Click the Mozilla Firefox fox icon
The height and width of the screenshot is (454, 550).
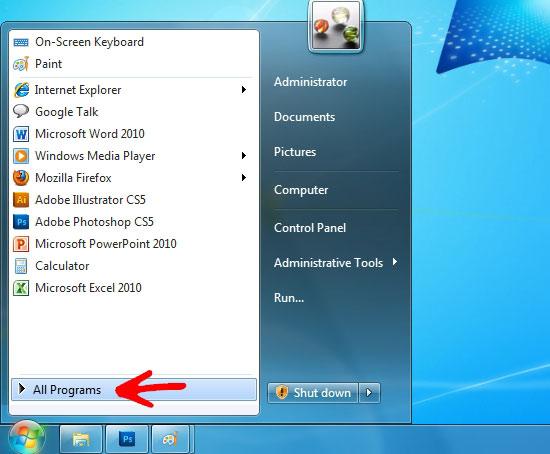pos(21,178)
